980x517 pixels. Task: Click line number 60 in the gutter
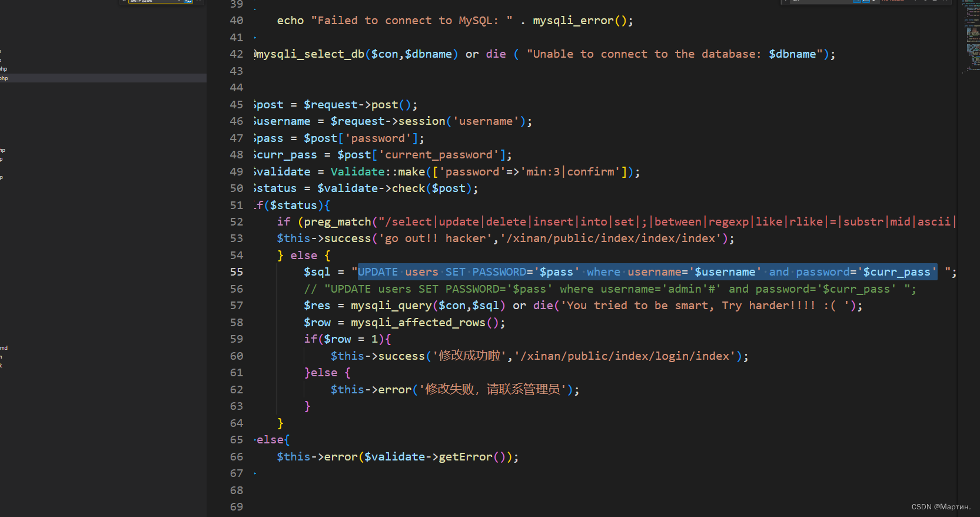pos(236,356)
